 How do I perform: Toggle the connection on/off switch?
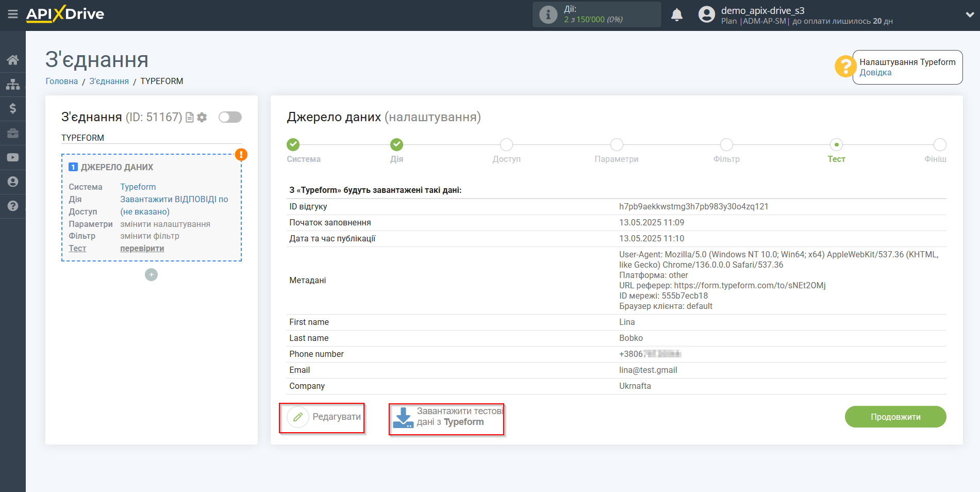tap(230, 117)
